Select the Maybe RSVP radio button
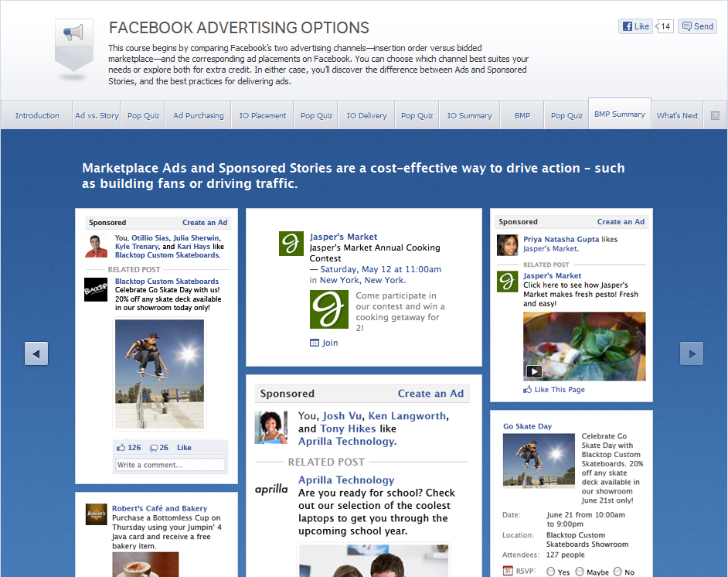 [x=580, y=572]
